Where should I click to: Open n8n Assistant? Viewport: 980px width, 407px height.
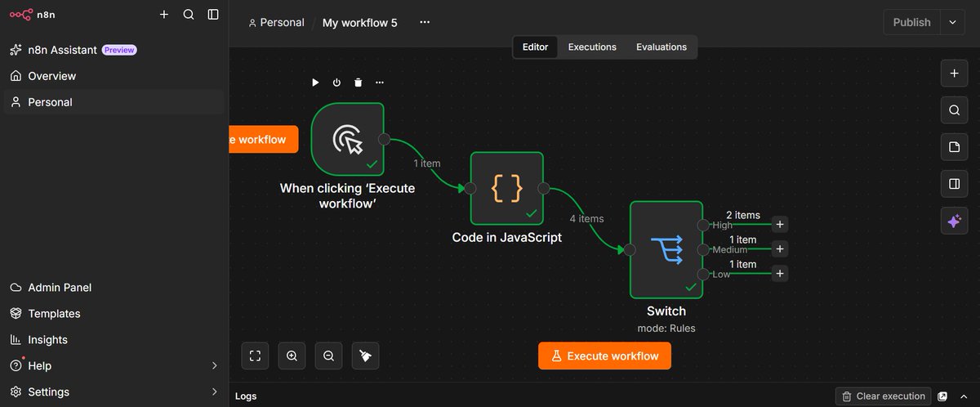(x=114, y=50)
